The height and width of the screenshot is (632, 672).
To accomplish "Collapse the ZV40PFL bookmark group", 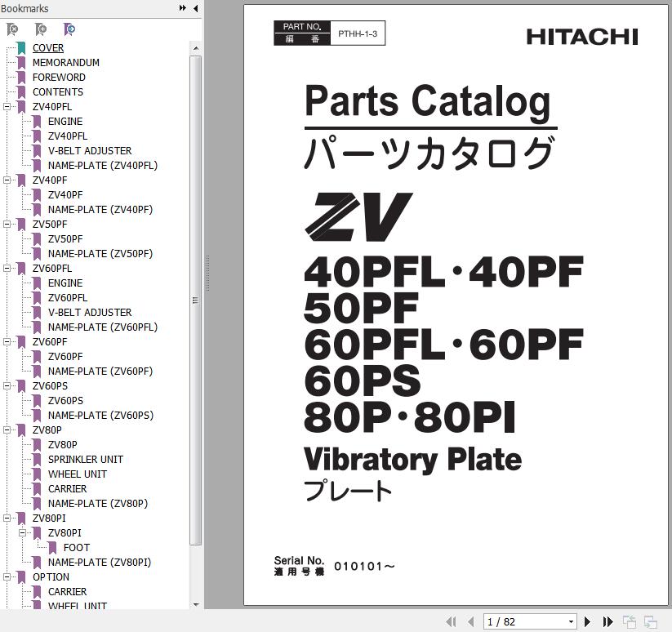I will click(7, 107).
